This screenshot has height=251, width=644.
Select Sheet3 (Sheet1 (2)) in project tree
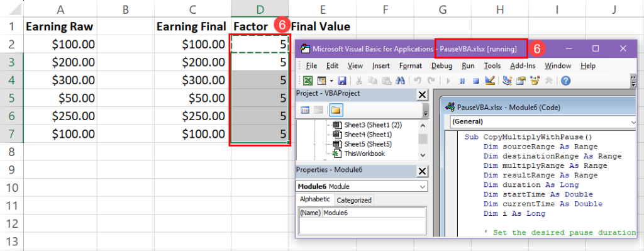pyautogui.click(x=373, y=125)
